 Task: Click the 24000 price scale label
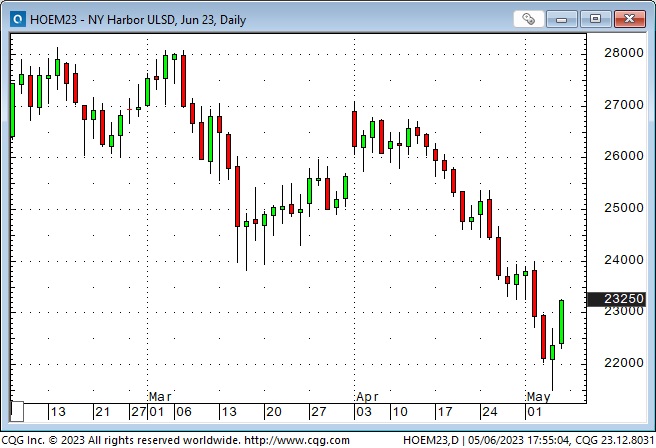pyautogui.click(x=623, y=260)
